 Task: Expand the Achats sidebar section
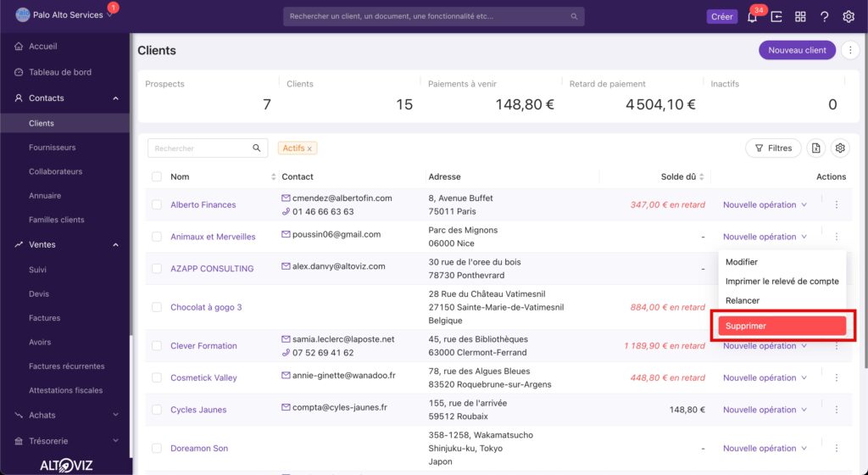click(x=115, y=416)
